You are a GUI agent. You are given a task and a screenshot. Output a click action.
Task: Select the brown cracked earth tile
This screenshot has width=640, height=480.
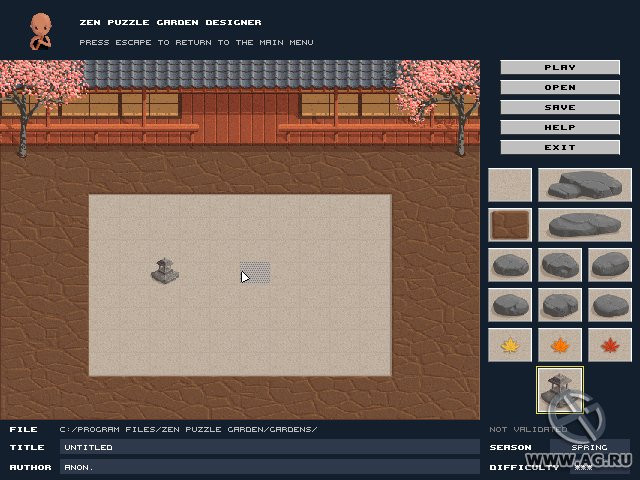pos(510,225)
